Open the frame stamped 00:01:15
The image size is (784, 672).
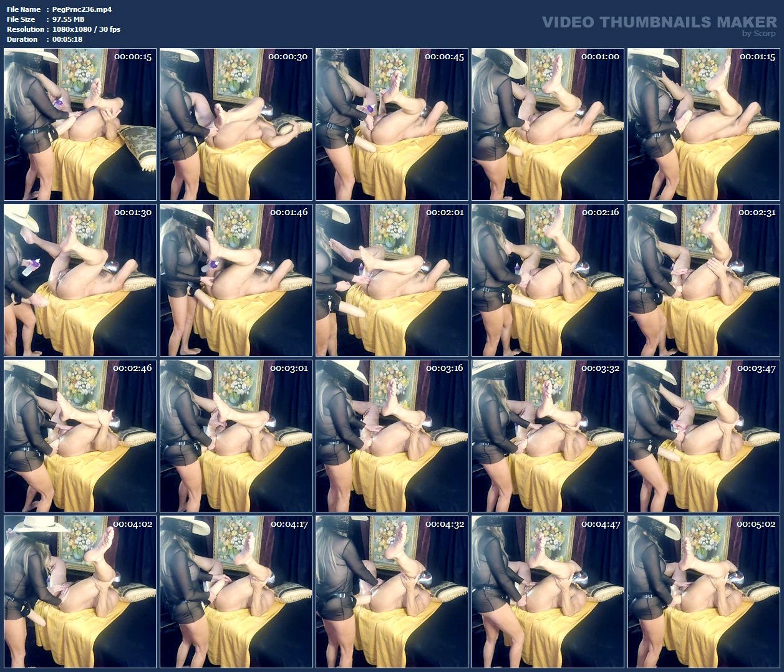tap(704, 124)
